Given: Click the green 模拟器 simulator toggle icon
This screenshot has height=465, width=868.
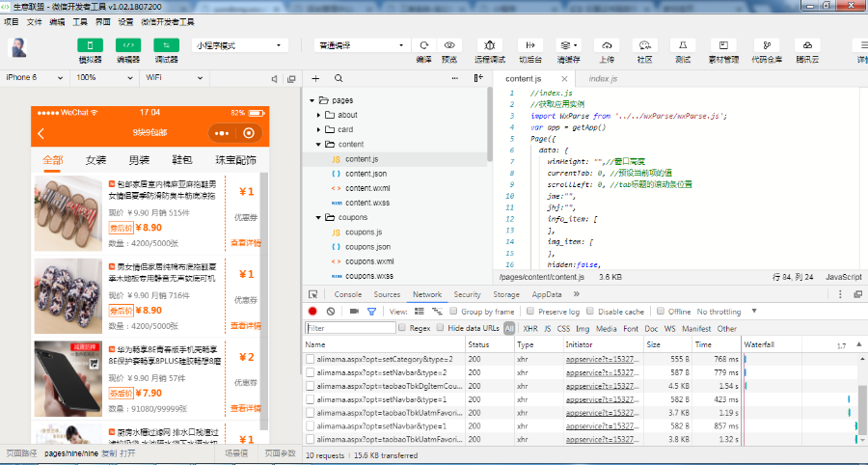Looking at the screenshot, I should [x=90, y=45].
